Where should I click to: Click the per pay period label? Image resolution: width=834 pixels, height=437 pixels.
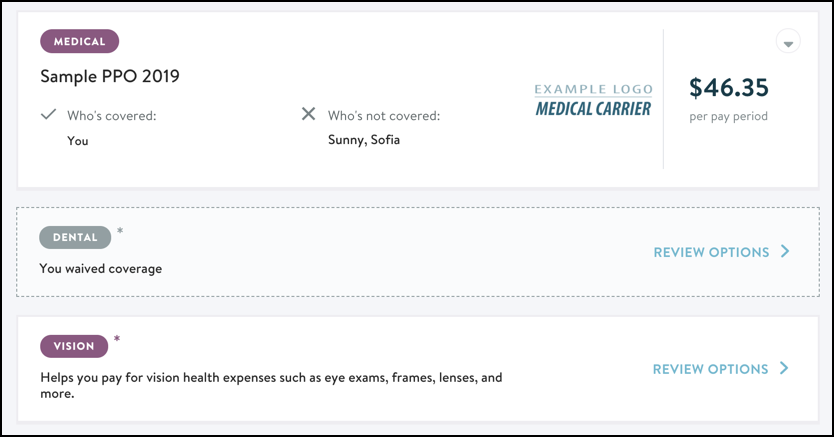click(x=729, y=116)
